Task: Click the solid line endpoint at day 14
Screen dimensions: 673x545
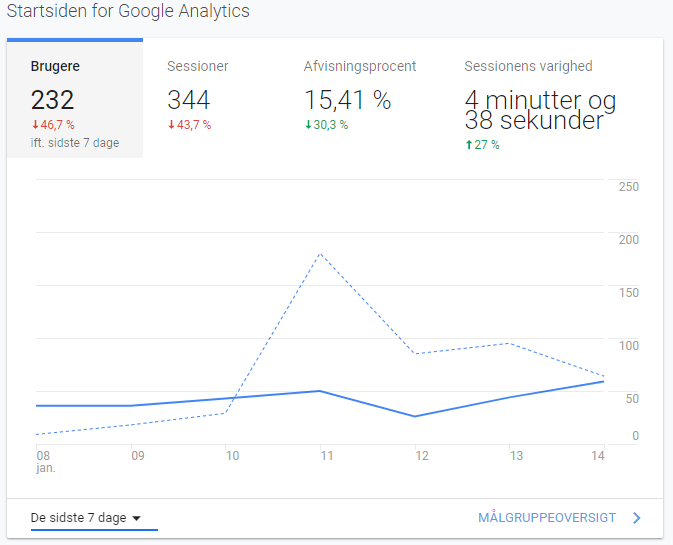Action: tap(603, 381)
